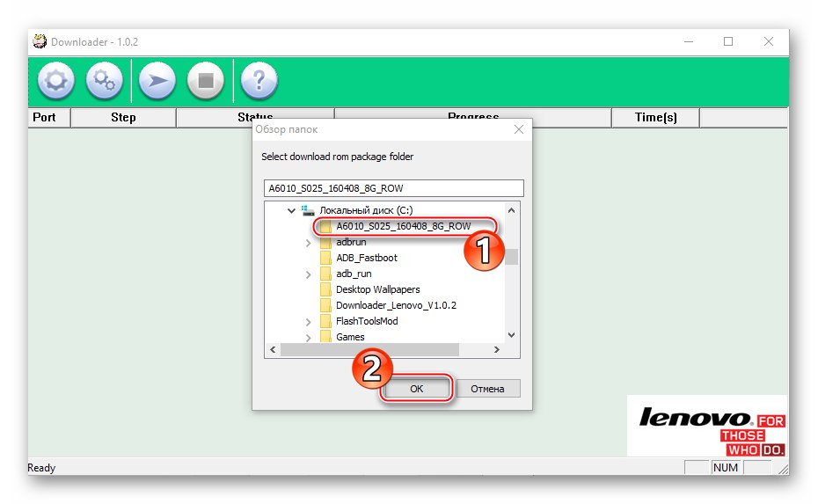Expand the FlashToolsMod folder chevron
The image size is (818, 504).
[309, 322]
